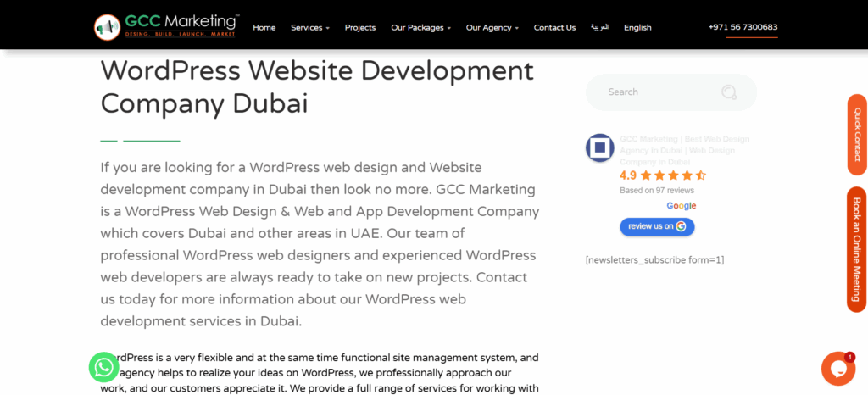Image resolution: width=868 pixels, height=395 pixels.
Task: Open the Projects menu item
Action: [x=359, y=28]
